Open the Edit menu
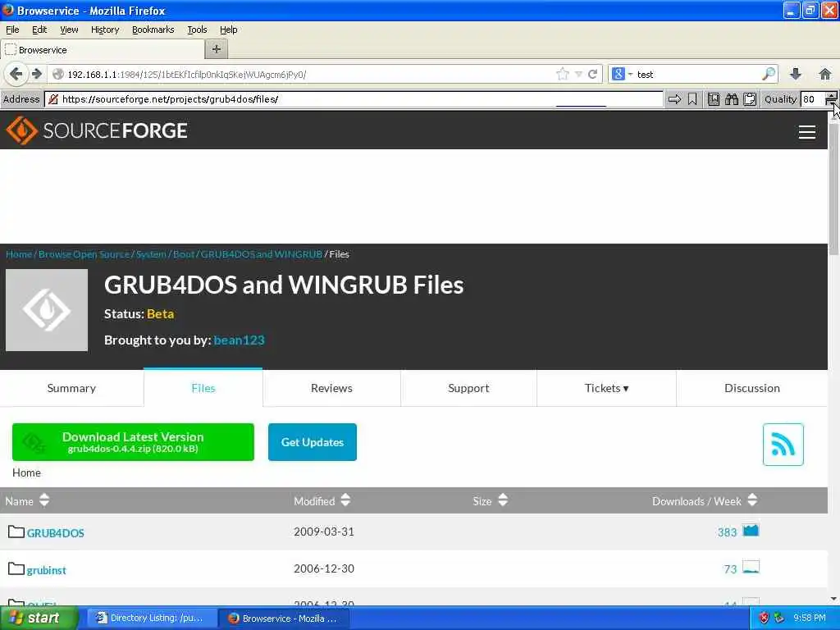Screen dimensions: 840x630 [39, 30]
